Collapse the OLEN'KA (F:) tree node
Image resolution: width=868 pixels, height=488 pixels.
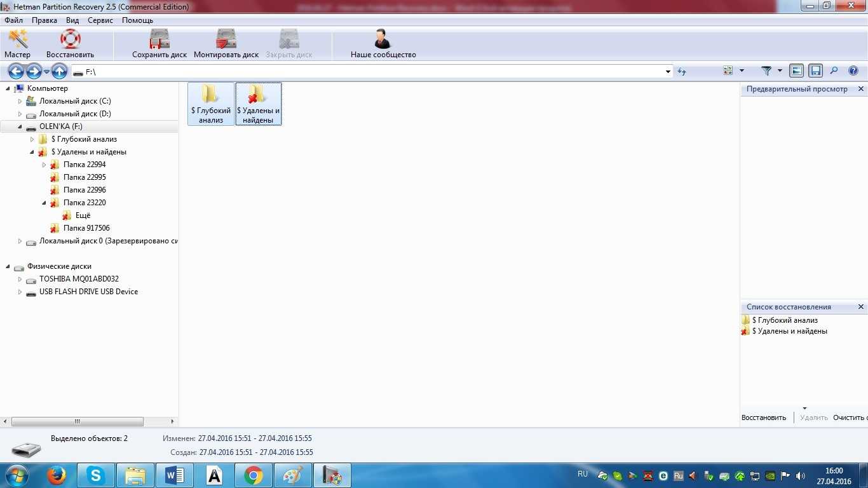[20, 126]
